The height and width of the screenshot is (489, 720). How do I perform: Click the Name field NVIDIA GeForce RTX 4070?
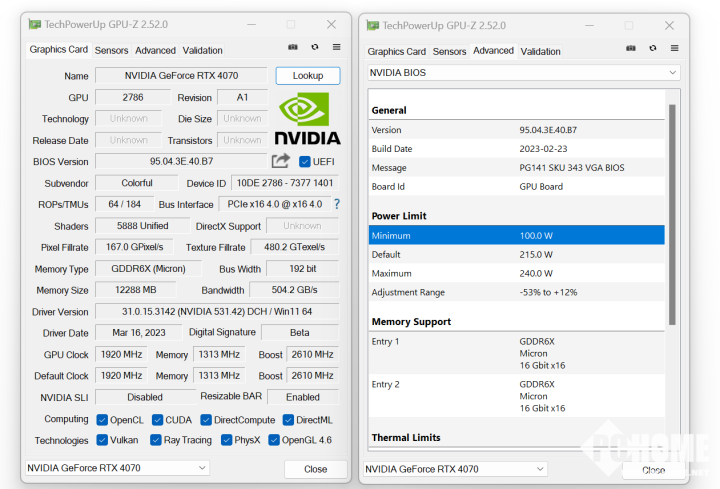coord(181,76)
